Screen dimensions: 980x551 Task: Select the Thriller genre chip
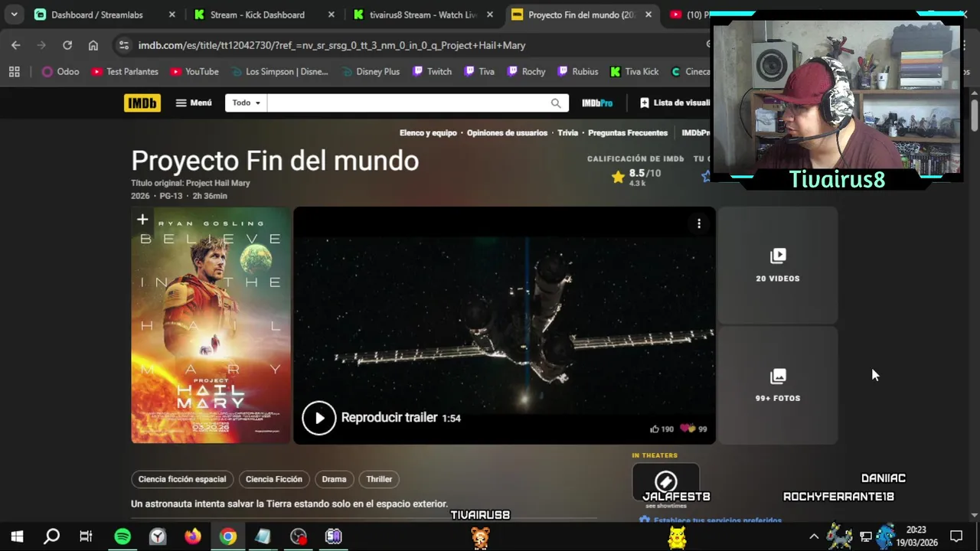click(379, 479)
